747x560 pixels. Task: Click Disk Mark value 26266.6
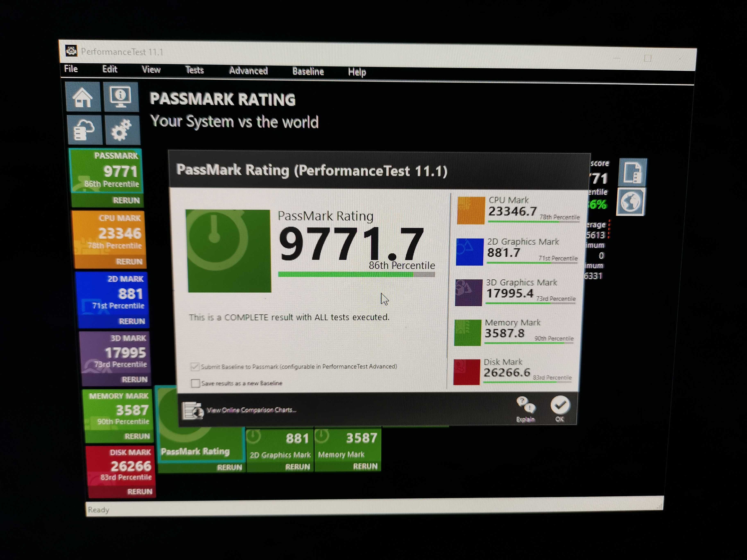pyautogui.click(x=507, y=373)
